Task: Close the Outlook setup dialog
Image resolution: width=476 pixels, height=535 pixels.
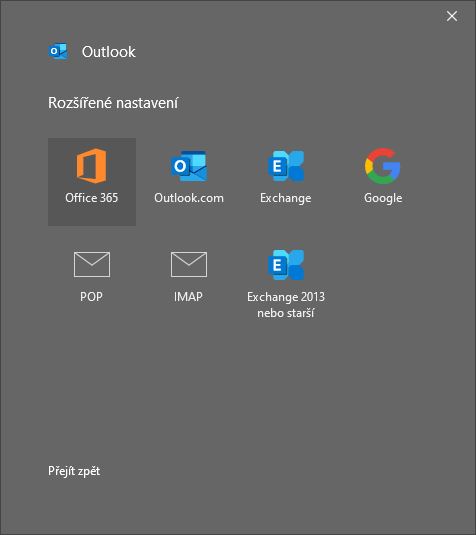Action: 452,16
